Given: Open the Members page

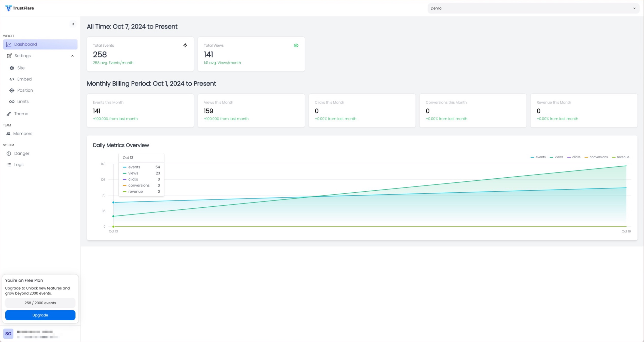Looking at the screenshot, I should [22, 134].
